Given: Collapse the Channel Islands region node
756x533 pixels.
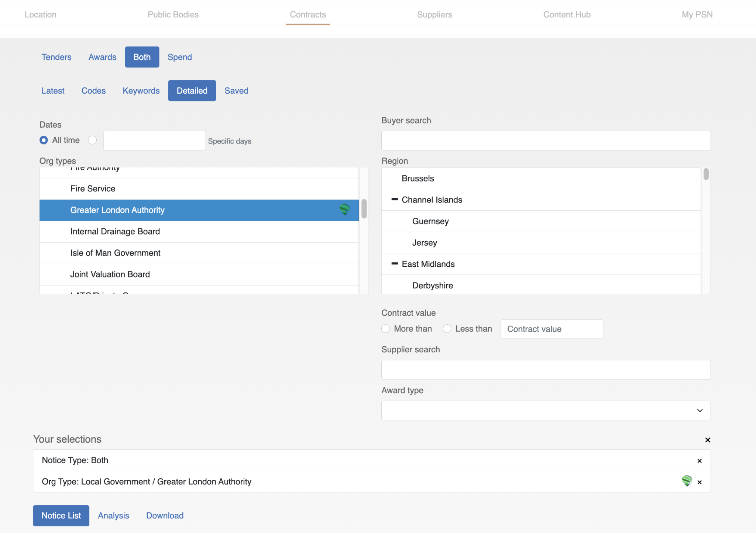Looking at the screenshot, I should coord(395,200).
